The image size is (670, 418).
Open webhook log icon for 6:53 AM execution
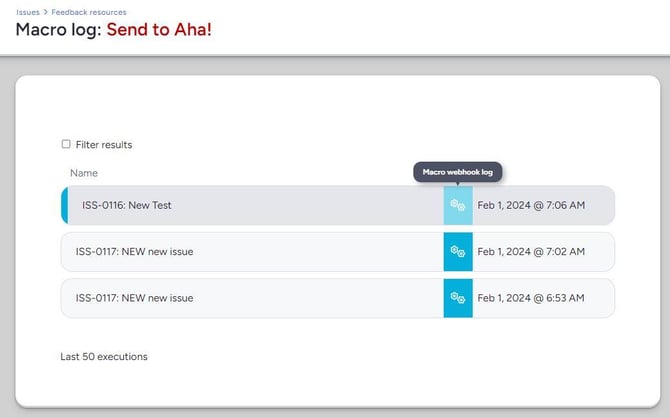click(x=458, y=298)
